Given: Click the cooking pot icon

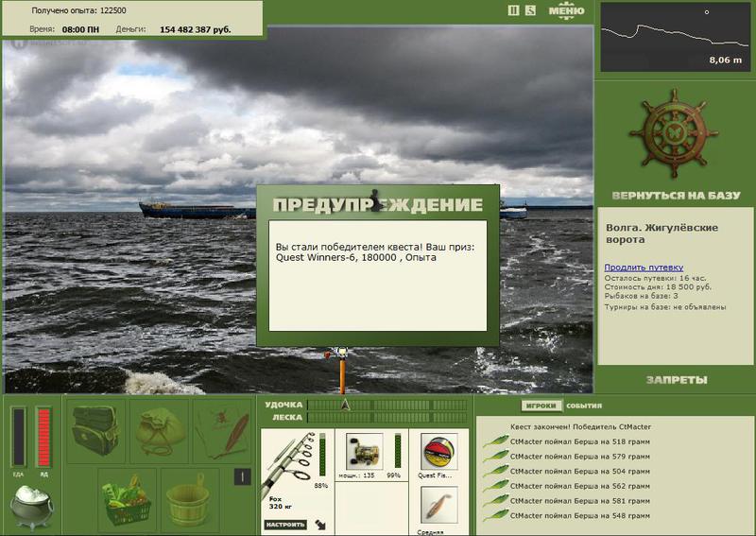Looking at the screenshot, I should click(x=32, y=507).
